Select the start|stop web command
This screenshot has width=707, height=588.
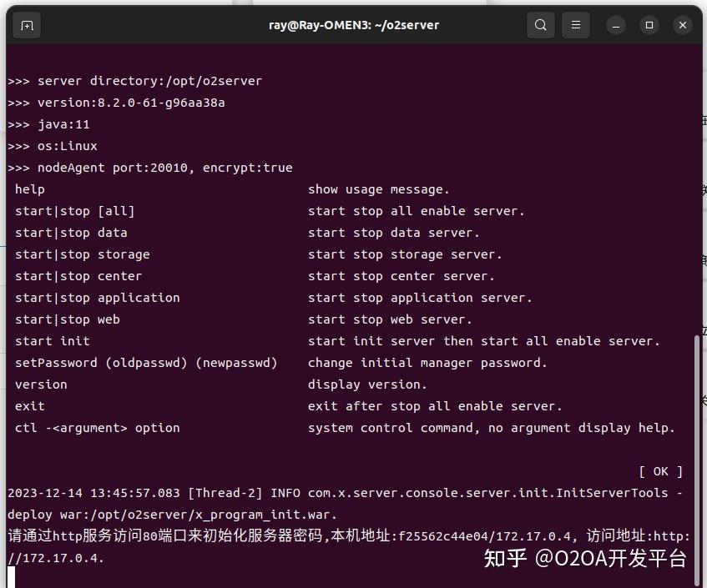point(67,319)
